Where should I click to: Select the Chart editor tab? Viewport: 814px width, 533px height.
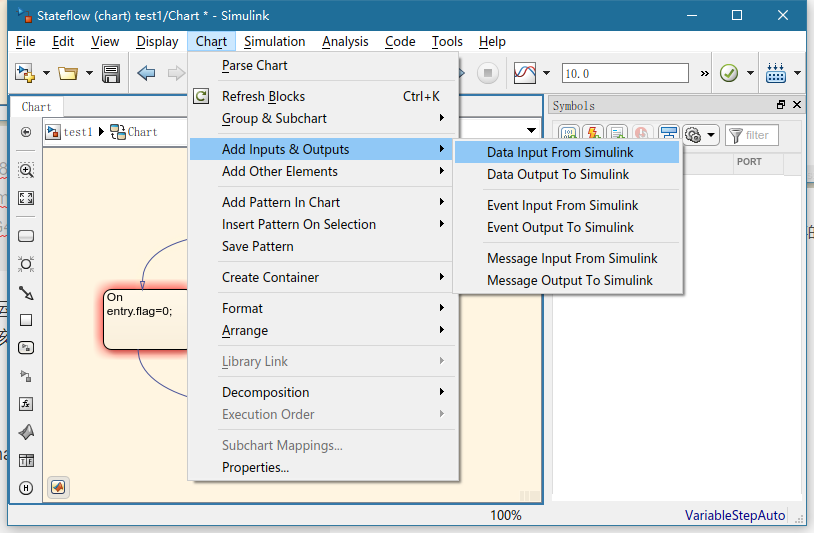coord(36,107)
